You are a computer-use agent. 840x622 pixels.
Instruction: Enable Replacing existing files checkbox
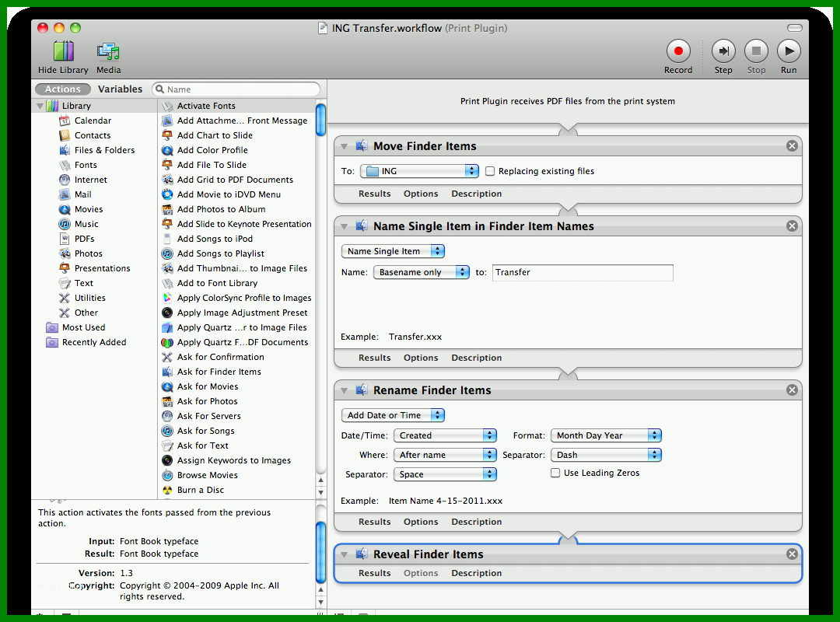(x=490, y=171)
